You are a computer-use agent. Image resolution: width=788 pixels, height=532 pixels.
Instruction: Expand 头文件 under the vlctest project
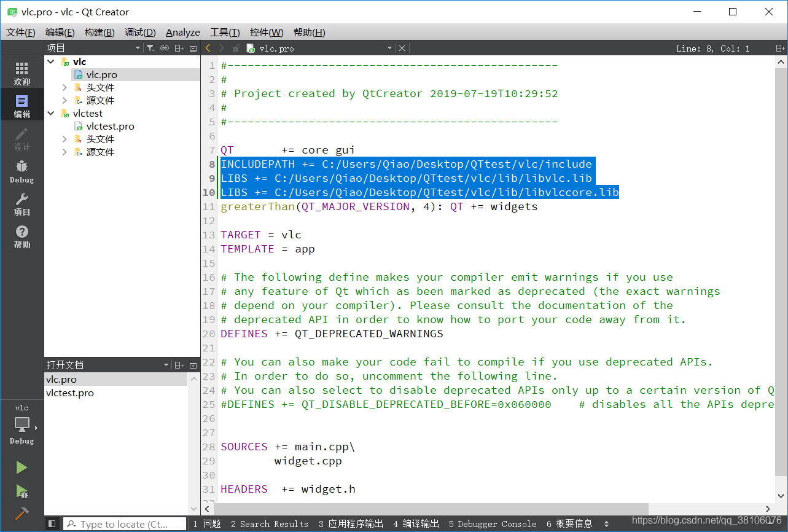64,139
